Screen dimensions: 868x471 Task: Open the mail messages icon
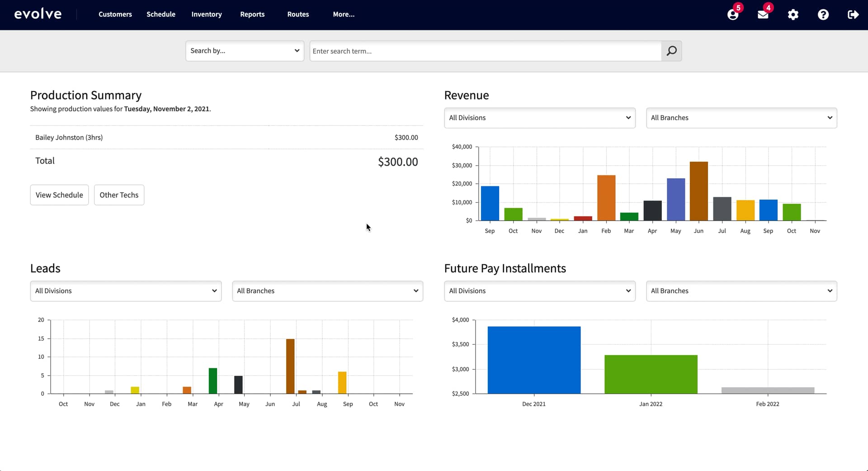pyautogui.click(x=763, y=14)
